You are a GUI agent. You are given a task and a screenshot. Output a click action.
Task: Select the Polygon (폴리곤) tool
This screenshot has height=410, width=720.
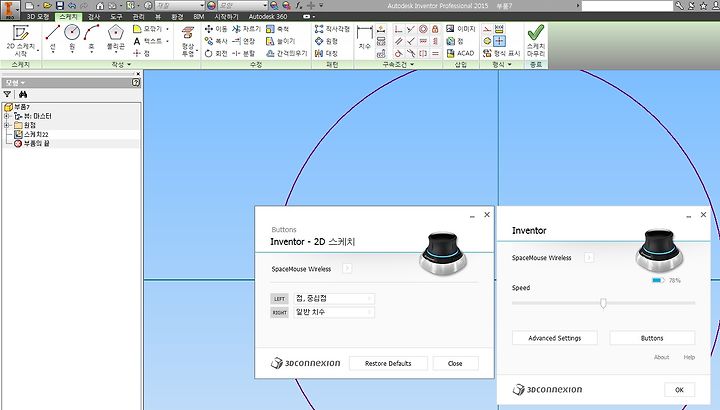(116, 38)
